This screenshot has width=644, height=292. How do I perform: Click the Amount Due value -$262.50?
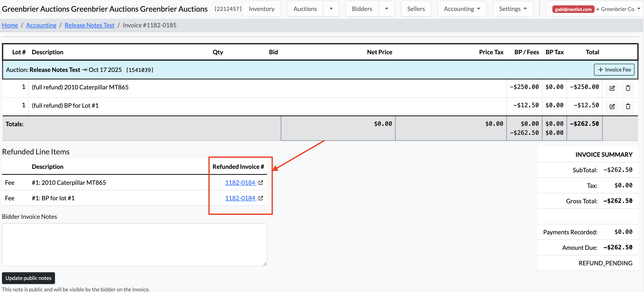point(618,247)
